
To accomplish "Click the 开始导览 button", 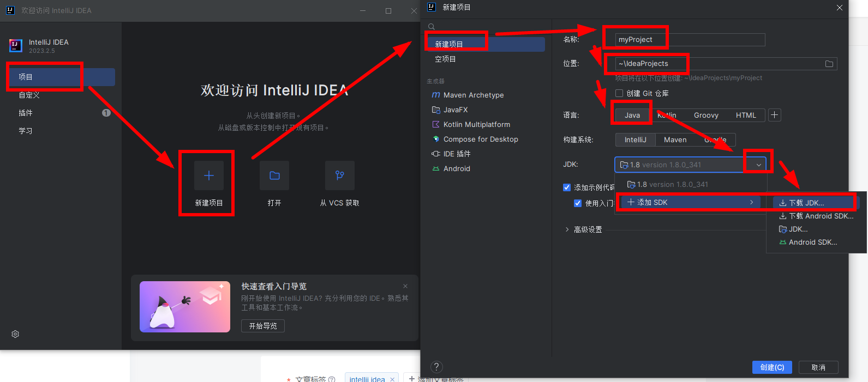I will pos(263,326).
